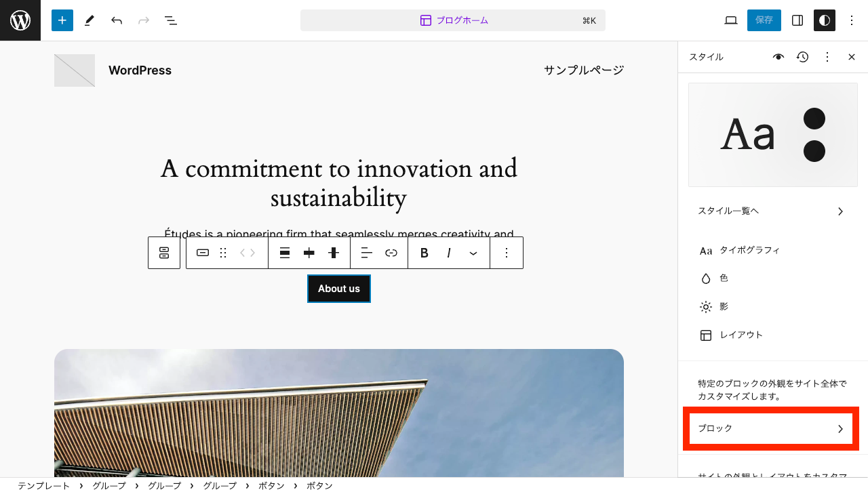Click the WordPress site title

(140, 70)
